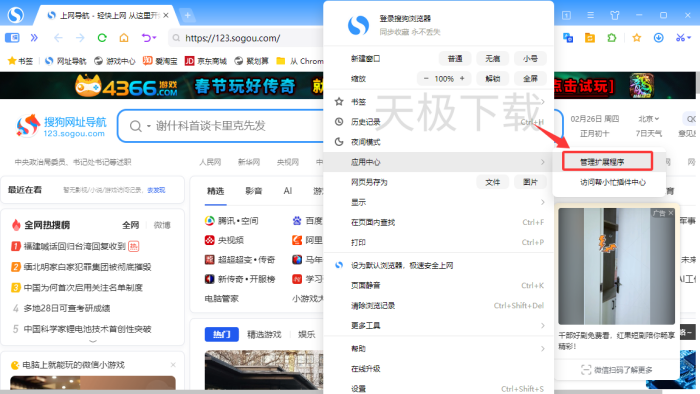This screenshot has height=394, width=700.
Task: Close the door advertisement
Action: pyautogui.click(x=671, y=213)
